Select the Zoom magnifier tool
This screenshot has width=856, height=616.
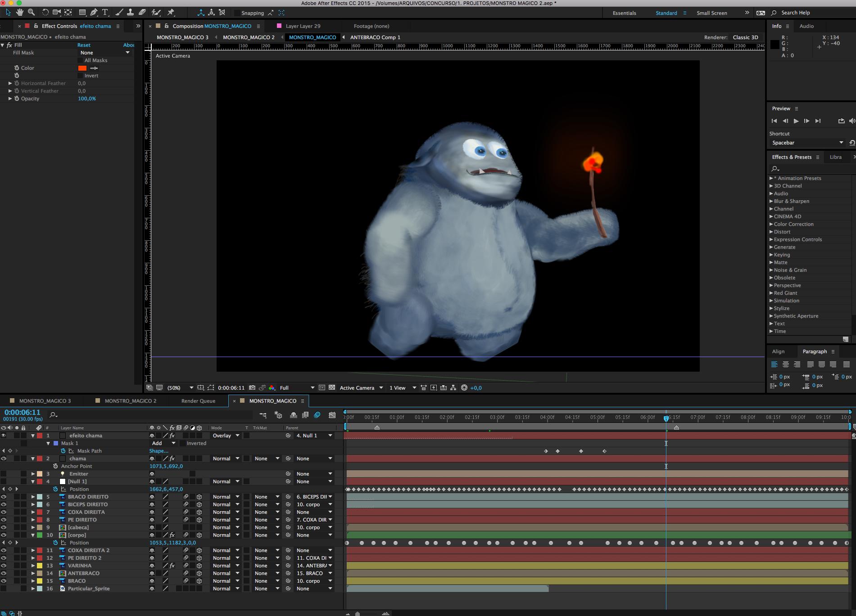click(x=32, y=13)
